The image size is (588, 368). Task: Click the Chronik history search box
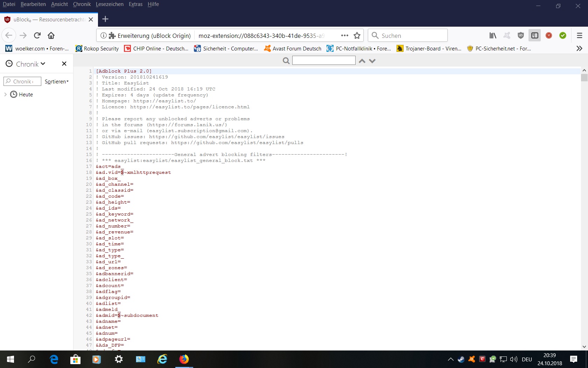click(x=22, y=81)
